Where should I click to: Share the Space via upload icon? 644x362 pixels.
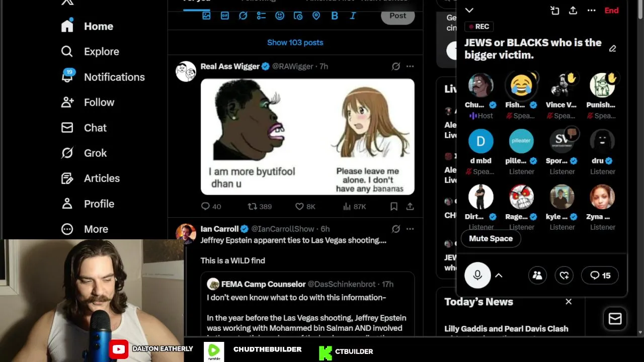573,11
